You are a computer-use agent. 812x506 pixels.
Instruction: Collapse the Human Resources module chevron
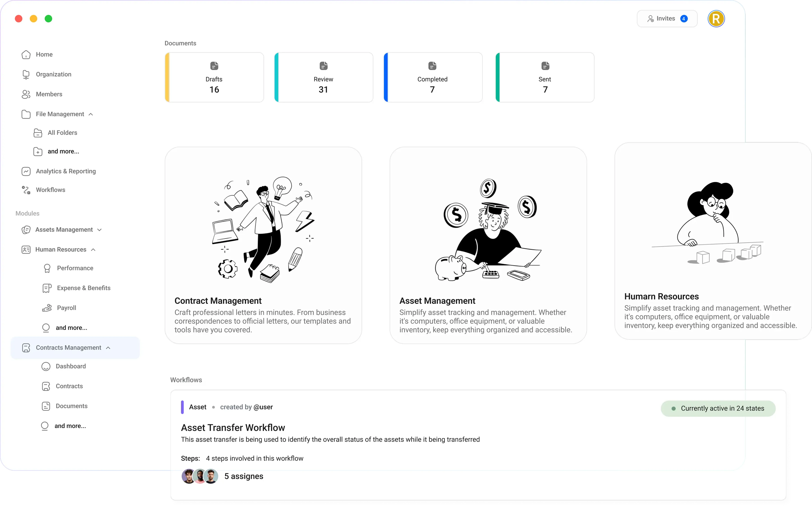pos(93,250)
